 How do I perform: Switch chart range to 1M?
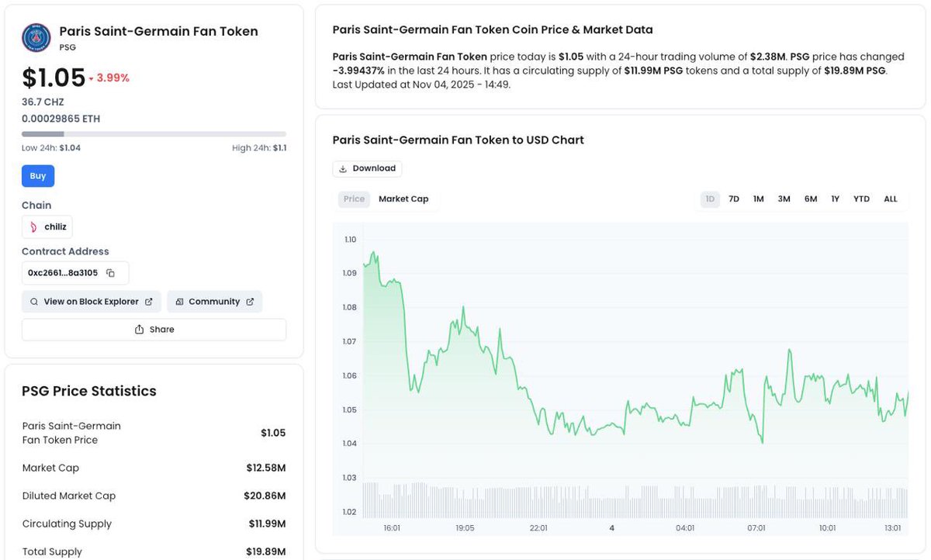click(759, 199)
